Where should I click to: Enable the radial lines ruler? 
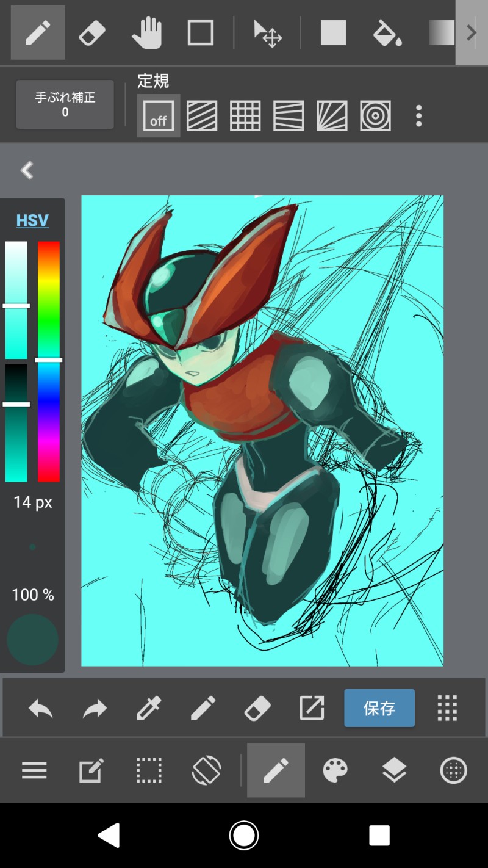tap(332, 115)
